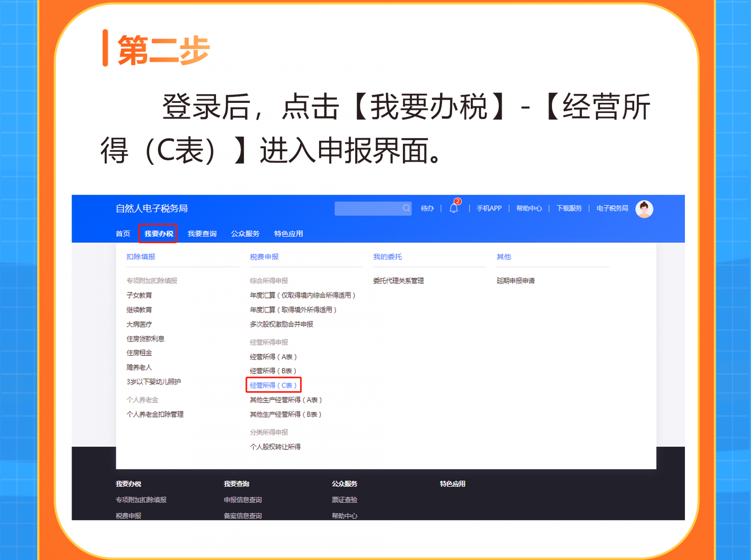Select 经营所得（C表） link
Screen dimensions: 751x560
[273, 385]
